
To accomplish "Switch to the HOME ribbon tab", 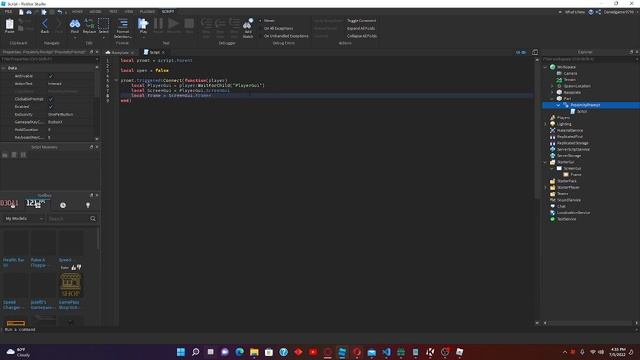I will 77,12.
